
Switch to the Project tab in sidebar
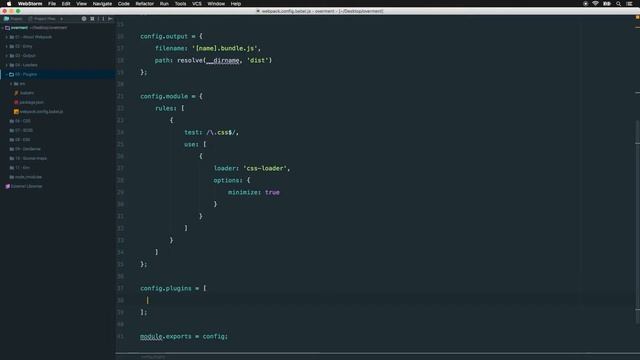pos(13,19)
